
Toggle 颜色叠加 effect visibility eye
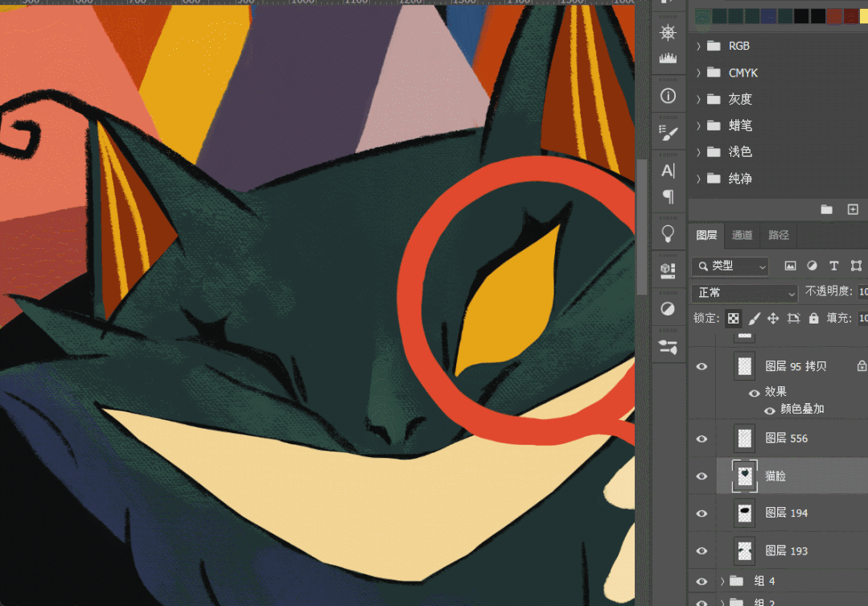pyautogui.click(x=770, y=410)
